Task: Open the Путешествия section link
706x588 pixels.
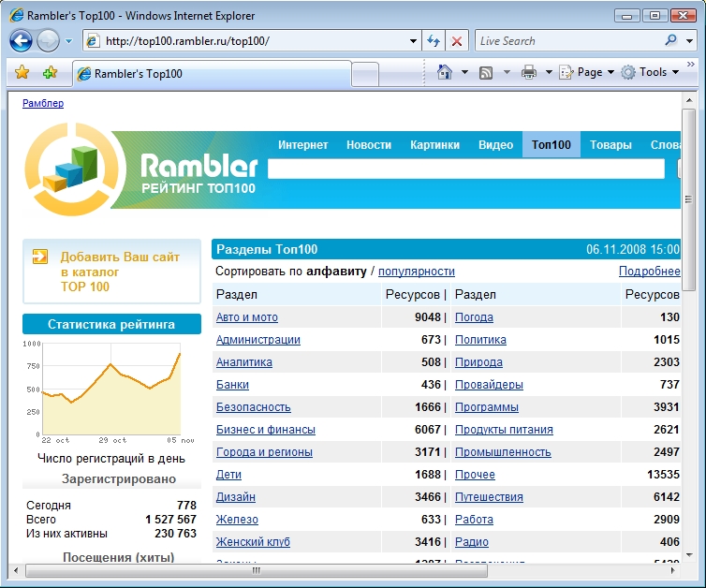Action: click(x=489, y=497)
